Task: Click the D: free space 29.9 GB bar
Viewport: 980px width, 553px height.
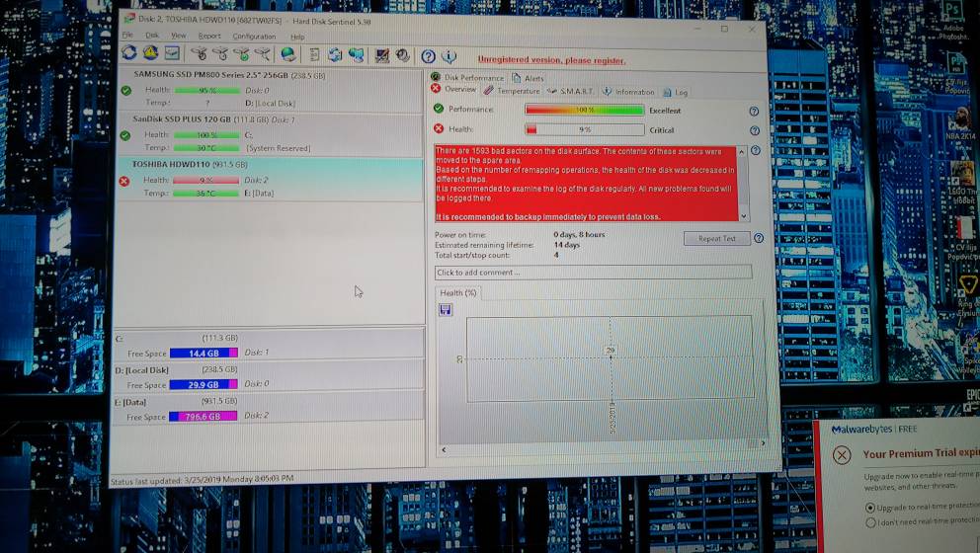Action: click(204, 385)
